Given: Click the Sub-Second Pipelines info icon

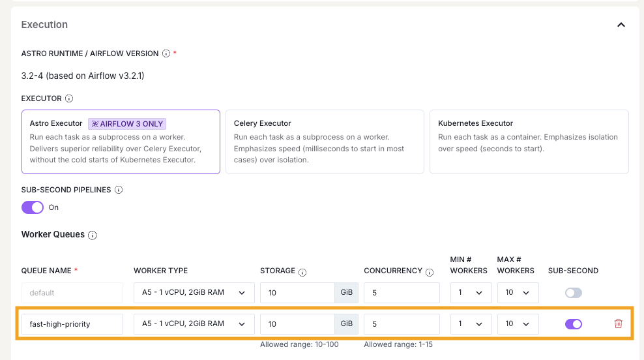Looking at the screenshot, I should pos(119,190).
